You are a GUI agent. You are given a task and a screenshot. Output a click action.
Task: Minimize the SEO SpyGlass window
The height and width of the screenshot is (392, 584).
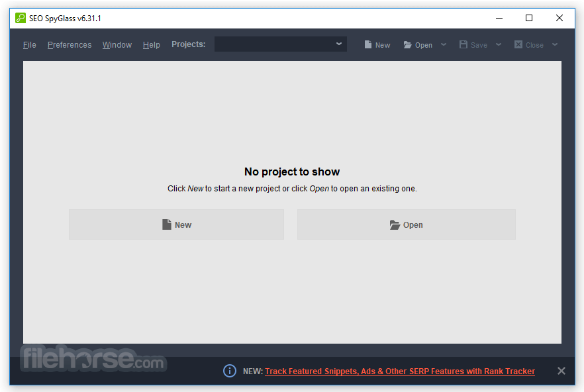pos(499,18)
